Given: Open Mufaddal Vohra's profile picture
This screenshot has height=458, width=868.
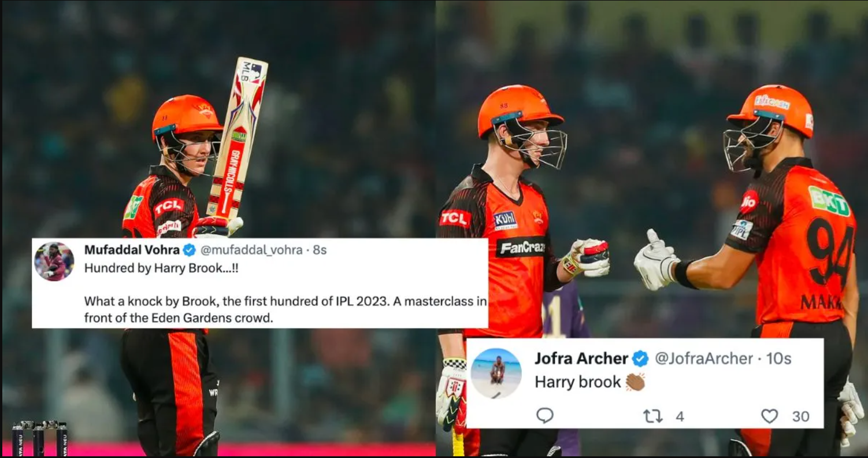Looking at the screenshot, I should pyautogui.click(x=54, y=261).
